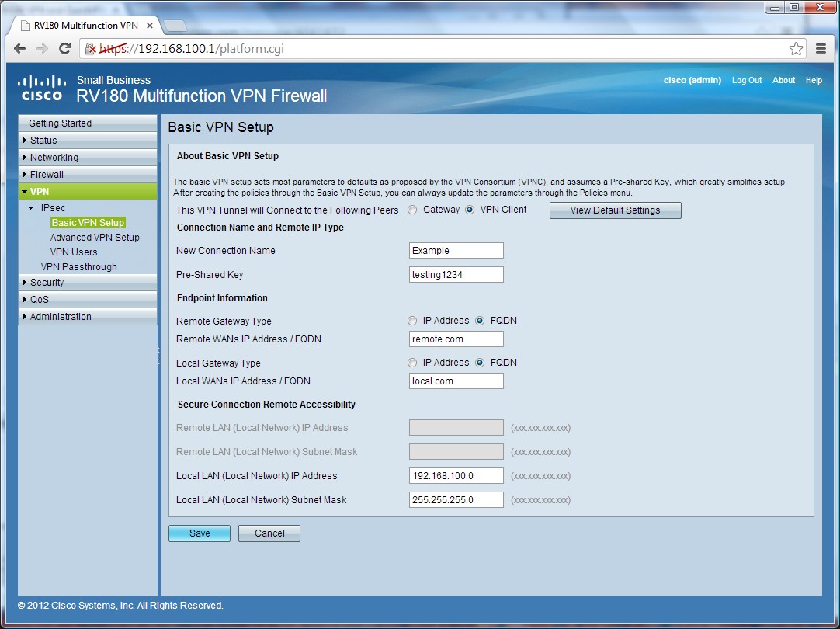Expand the Status menu section
This screenshot has width=840, height=629.
tap(87, 141)
